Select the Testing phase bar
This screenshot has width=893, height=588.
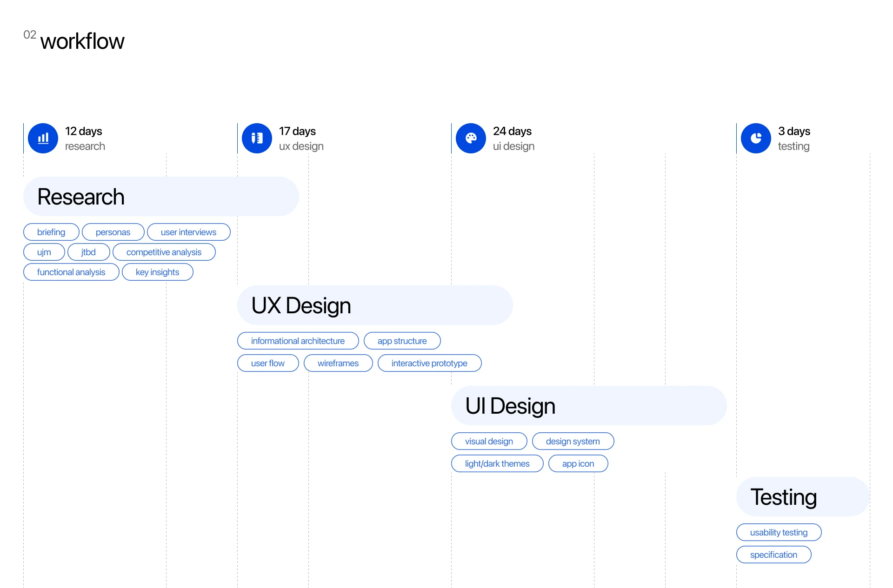(802, 496)
